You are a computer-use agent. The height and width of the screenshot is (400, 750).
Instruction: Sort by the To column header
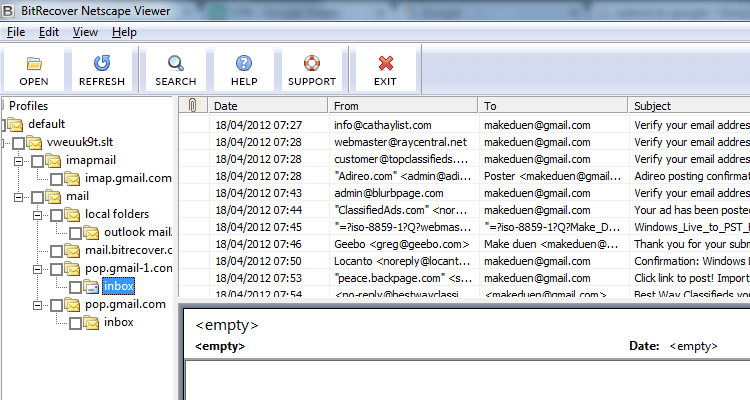[x=552, y=106]
